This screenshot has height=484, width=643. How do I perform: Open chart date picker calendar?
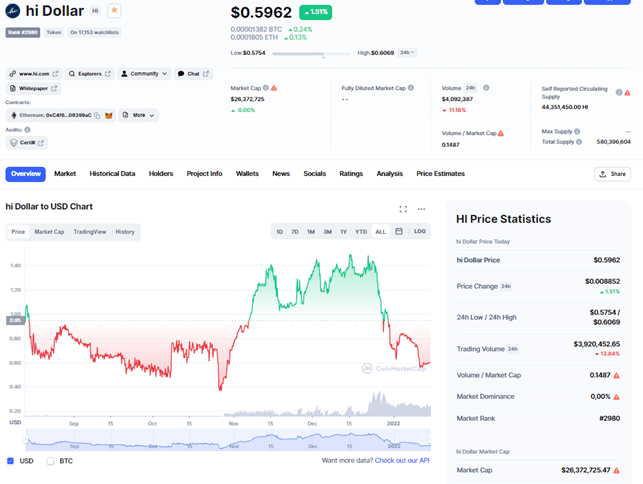399,231
